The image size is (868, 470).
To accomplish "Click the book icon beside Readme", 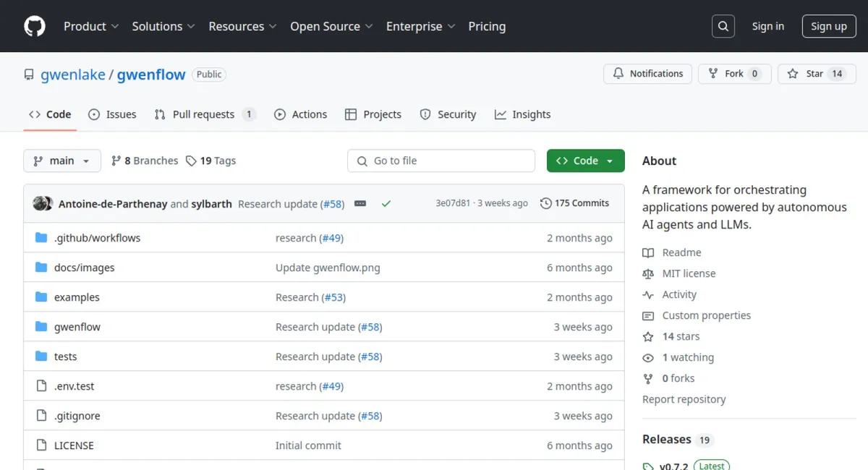I will [x=648, y=252].
